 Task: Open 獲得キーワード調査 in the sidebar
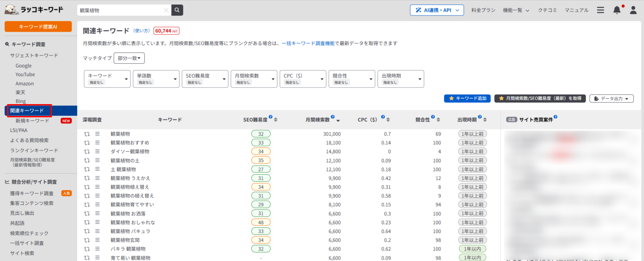[32, 193]
